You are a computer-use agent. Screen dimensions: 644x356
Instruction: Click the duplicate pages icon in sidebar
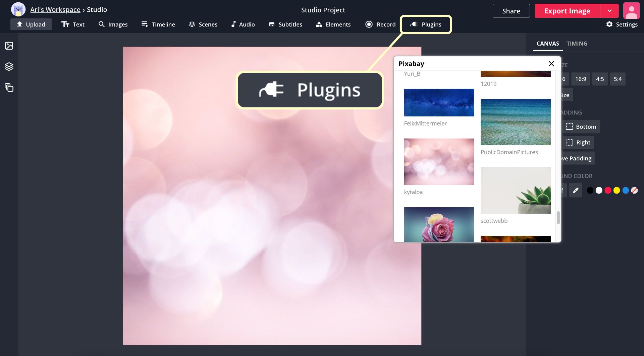click(9, 88)
